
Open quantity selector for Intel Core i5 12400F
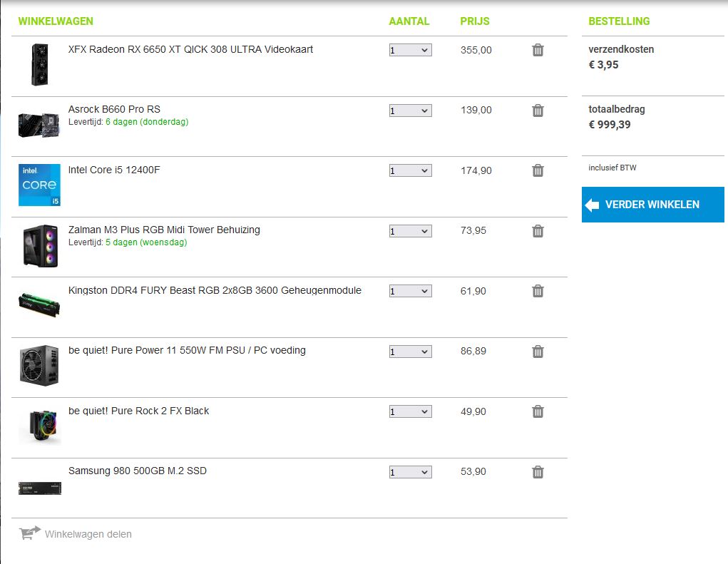411,170
